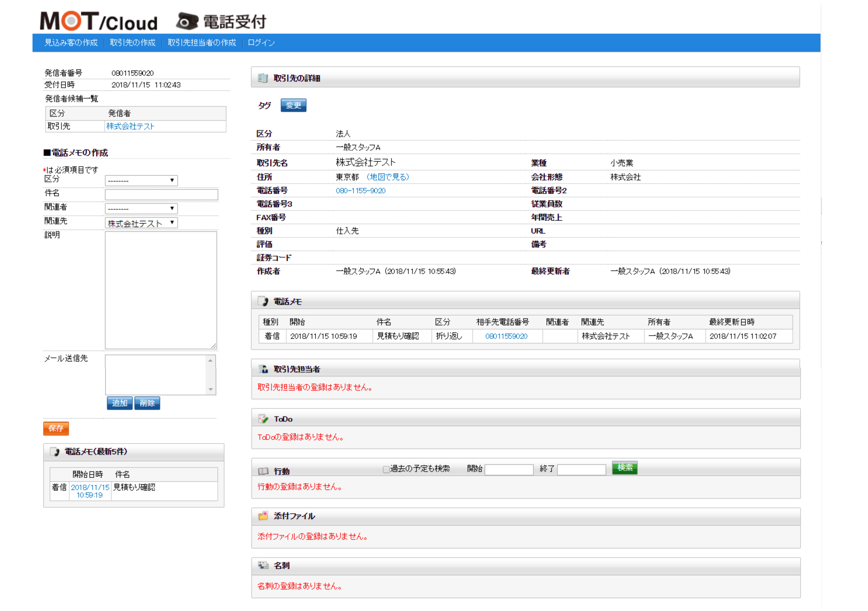Select 取引先担当者の作成 menu item
868x611 pixels.
click(202, 42)
